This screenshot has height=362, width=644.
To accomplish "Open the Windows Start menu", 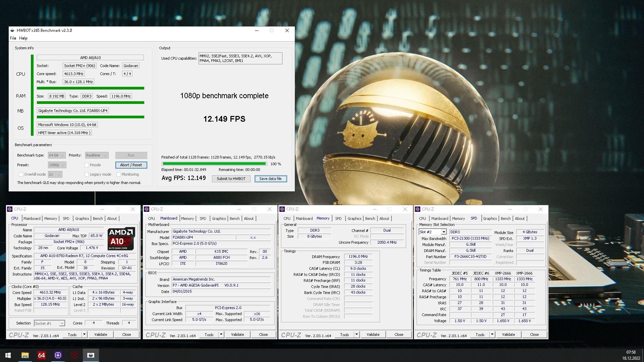I will coord(8,355).
